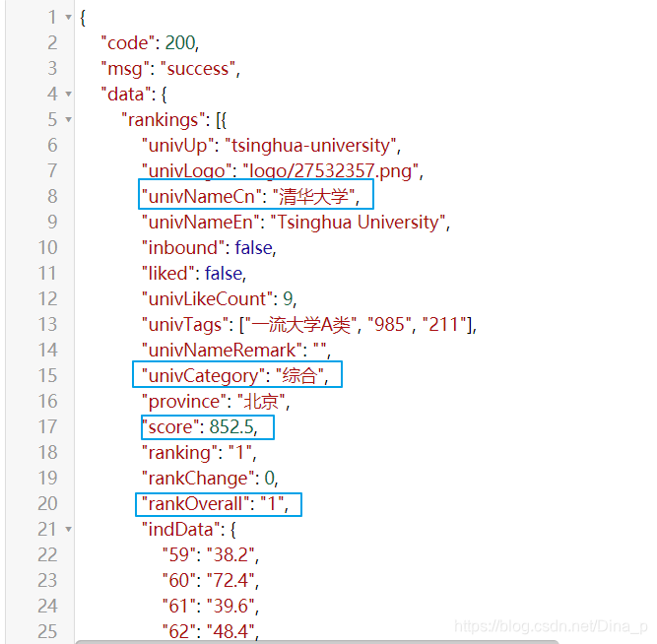Click the "univLikeCount": 9 line
The height and width of the screenshot is (644, 657).
tap(219, 298)
